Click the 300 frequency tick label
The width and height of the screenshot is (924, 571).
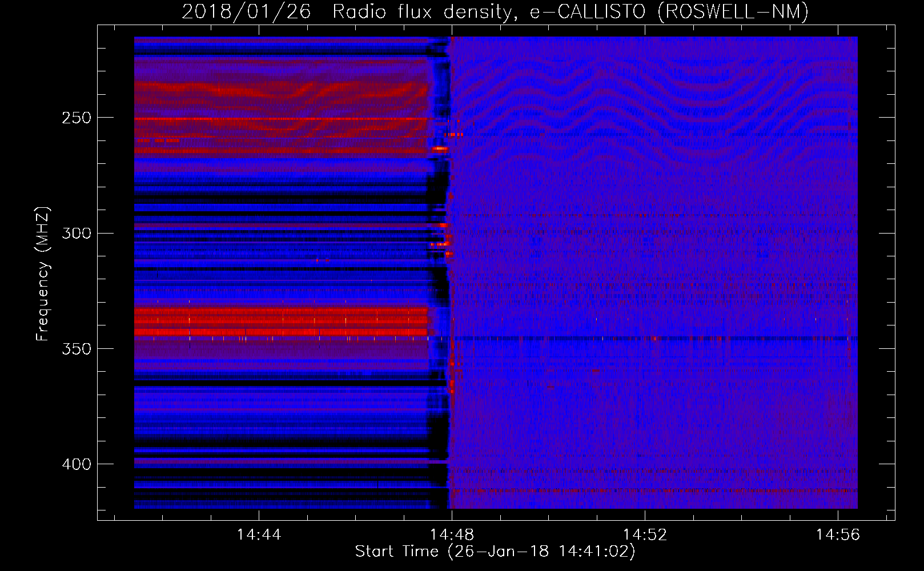coord(77,234)
